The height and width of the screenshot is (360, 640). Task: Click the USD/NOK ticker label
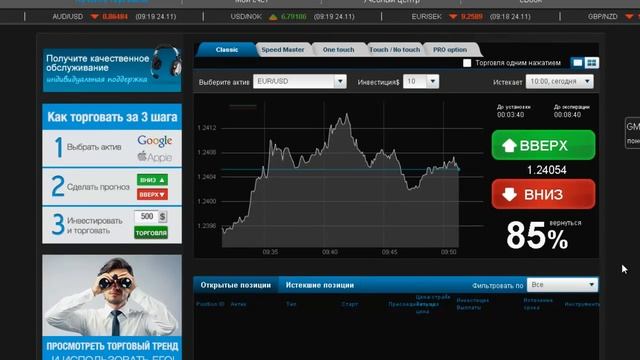tap(246, 17)
